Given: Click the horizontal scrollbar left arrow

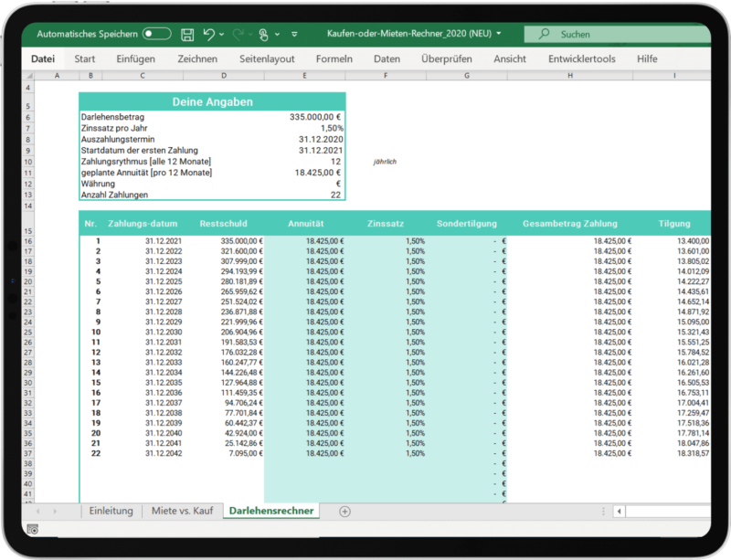Looking at the screenshot, I should coord(619,511).
